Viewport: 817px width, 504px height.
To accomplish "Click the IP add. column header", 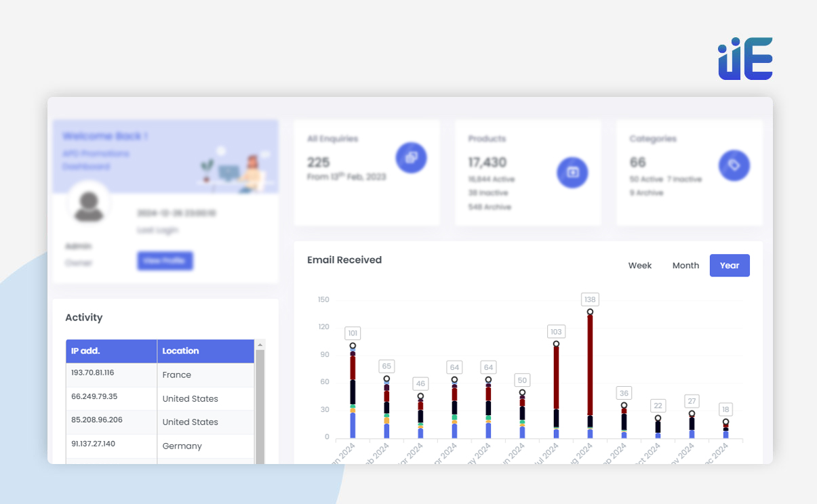I will click(111, 351).
